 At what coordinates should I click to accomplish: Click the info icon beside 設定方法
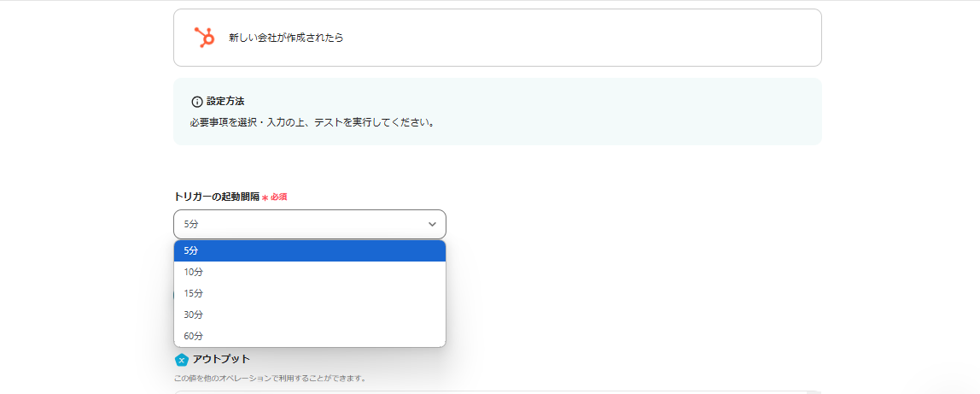197,102
